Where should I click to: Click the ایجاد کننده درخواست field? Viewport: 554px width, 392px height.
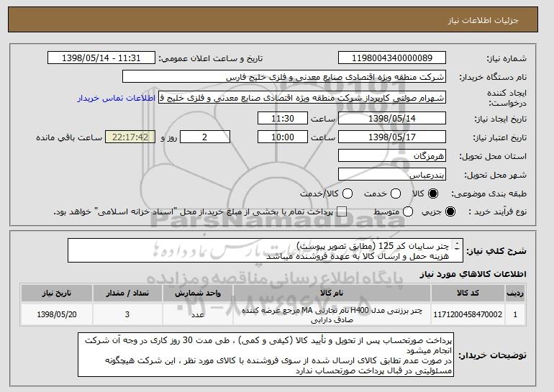(302, 98)
